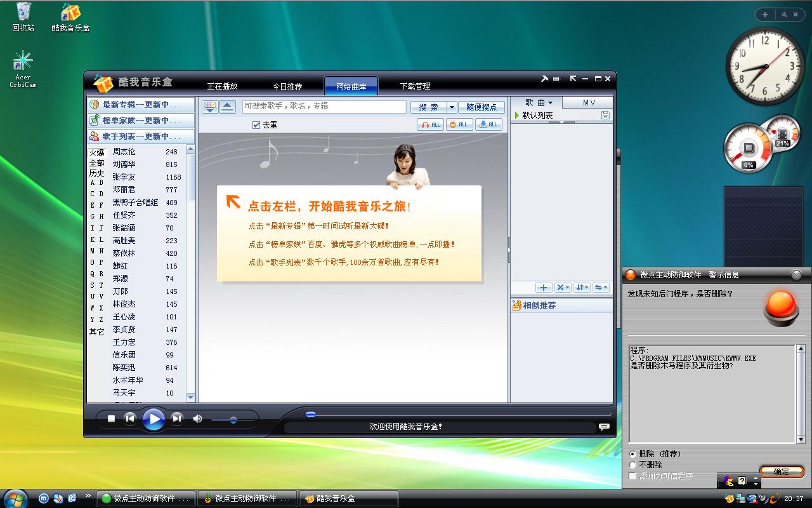Open the dropdown arrow next to 搜索

click(x=452, y=107)
